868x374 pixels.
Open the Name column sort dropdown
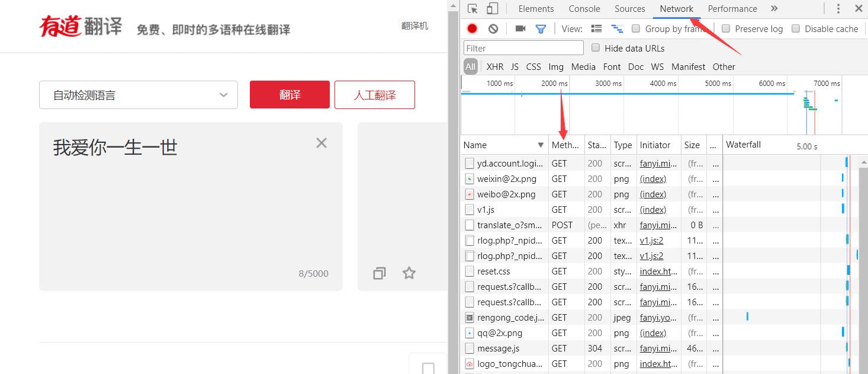pyautogui.click(x=539, y=145)
